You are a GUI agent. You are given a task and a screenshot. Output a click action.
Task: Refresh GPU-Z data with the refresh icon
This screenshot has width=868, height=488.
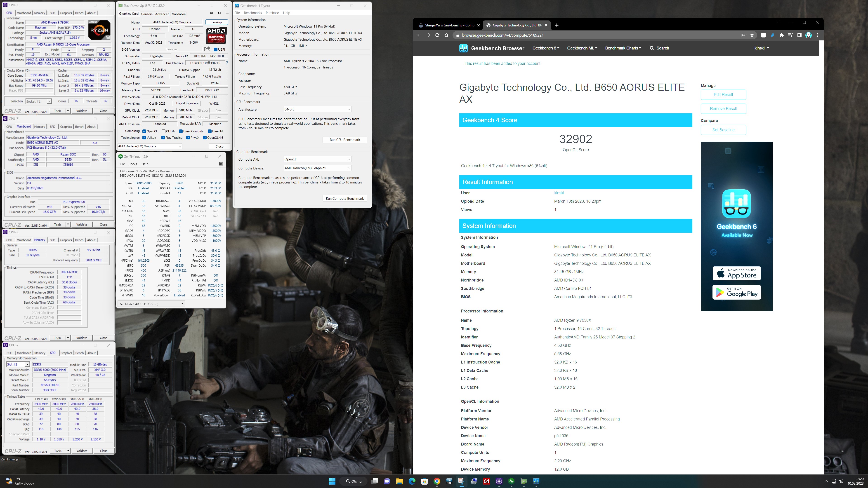[x=219, y=13]
